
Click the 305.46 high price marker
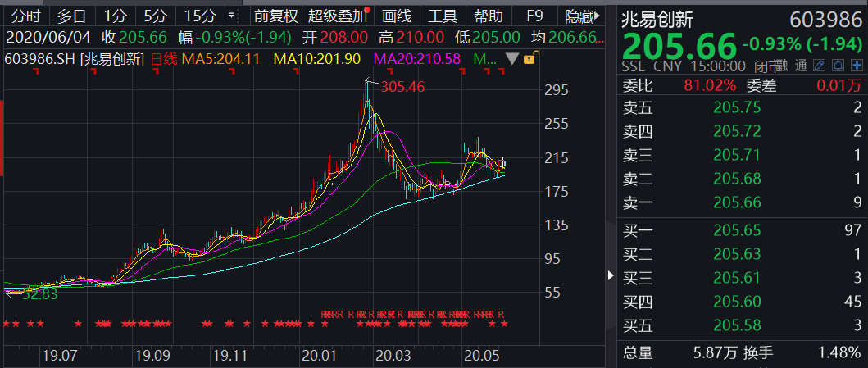(x=402, y=86)
